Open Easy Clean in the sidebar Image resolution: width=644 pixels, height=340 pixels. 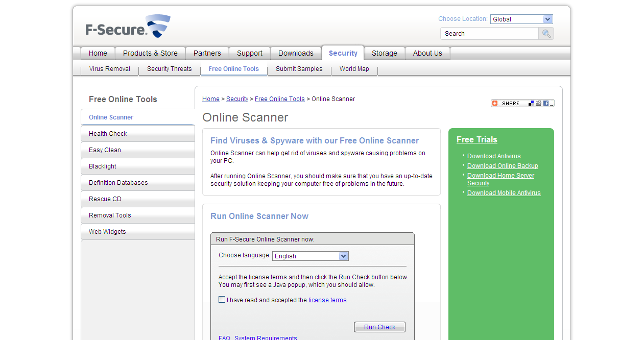point(138,150)
